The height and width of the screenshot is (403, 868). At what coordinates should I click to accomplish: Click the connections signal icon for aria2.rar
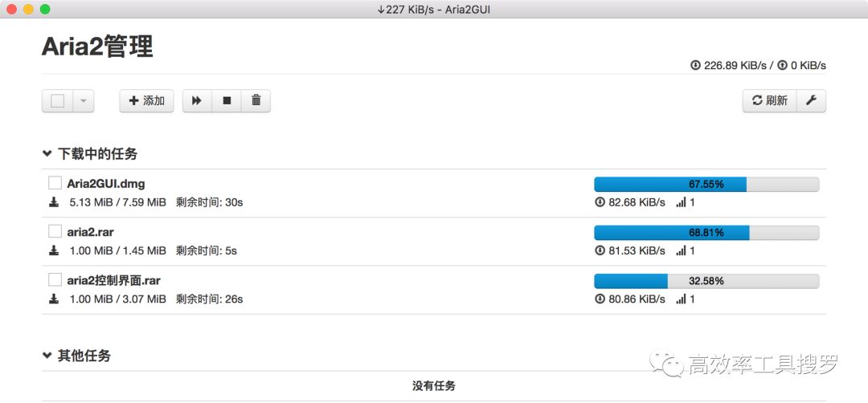click(681, 250)
